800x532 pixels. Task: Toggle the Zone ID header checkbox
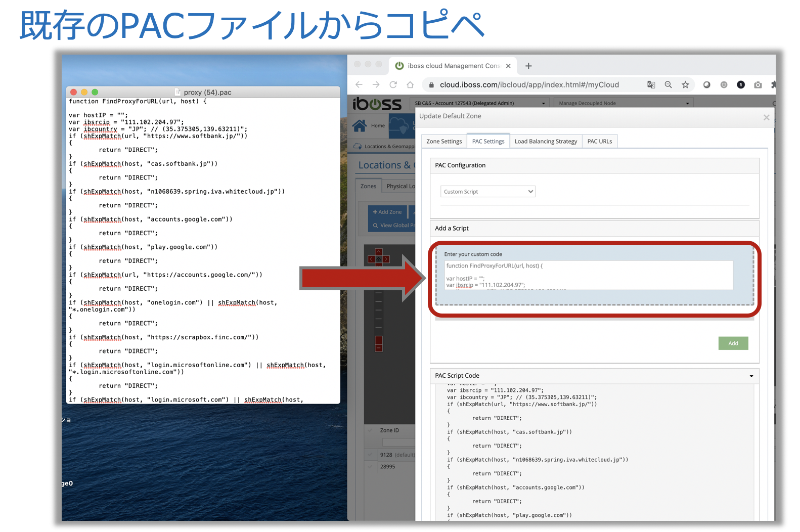(x=370, y=430)
